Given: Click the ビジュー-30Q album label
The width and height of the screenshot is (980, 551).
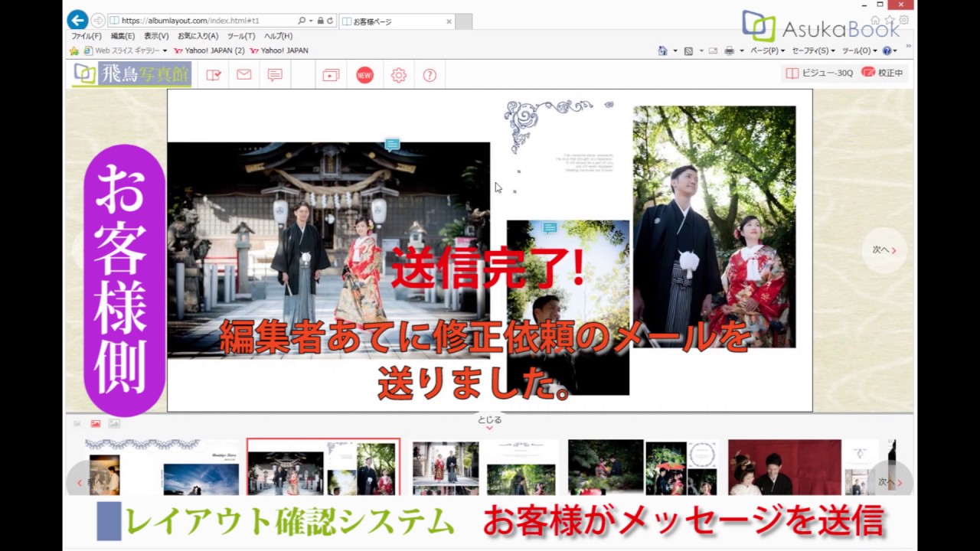Looking at the screenshot, I should coord(819,73).
